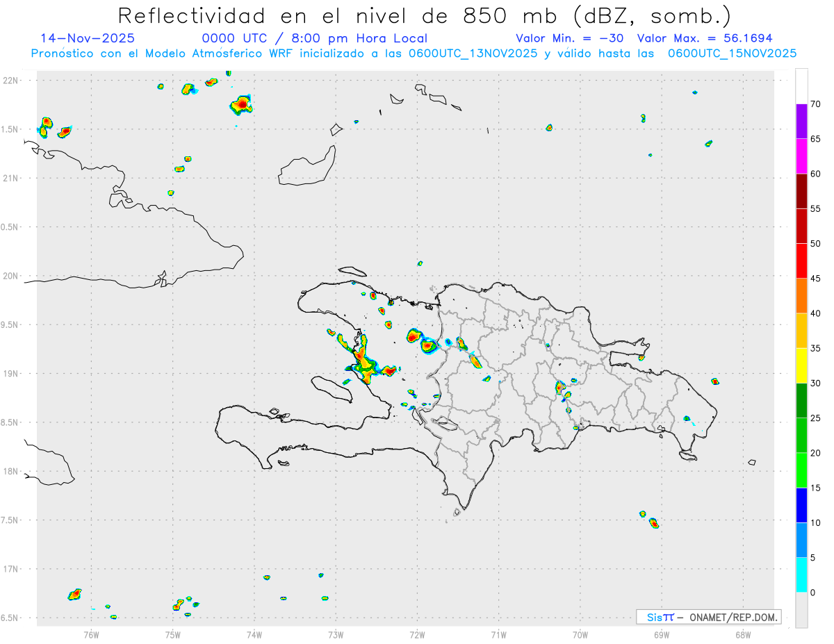Click the '0600UTC_15NOV2025' valid-until text

[x=732, y=53]
